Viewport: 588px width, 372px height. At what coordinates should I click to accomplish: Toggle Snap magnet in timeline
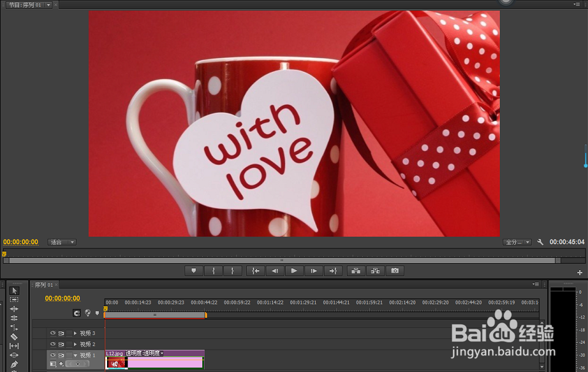point(76,313)
